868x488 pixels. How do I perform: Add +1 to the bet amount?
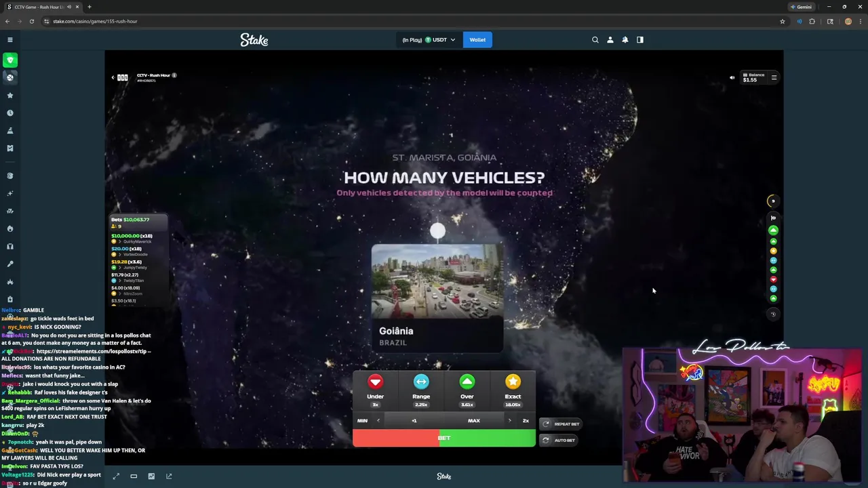(x=414, y=421)
